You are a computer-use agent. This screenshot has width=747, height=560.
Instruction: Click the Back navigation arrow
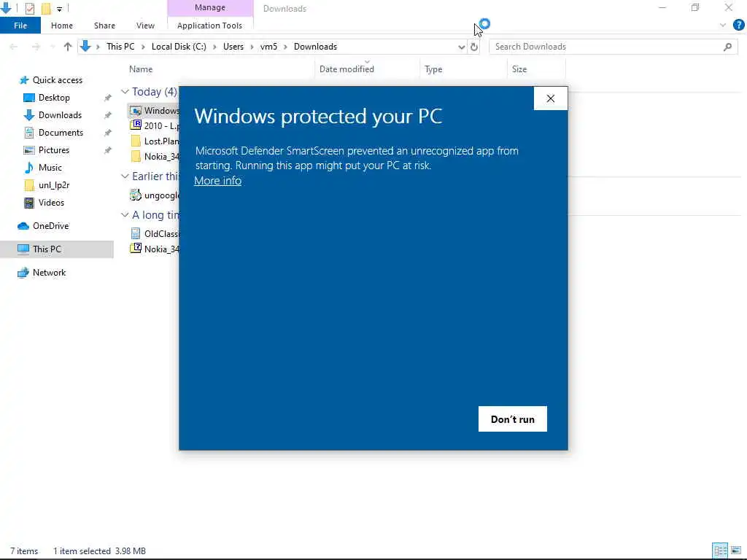click(14, 47)
